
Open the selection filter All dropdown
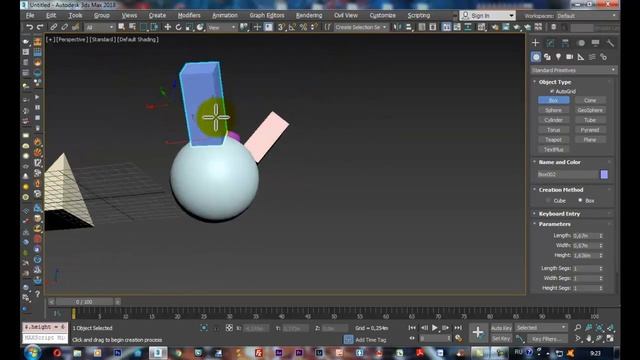(100, 27)
